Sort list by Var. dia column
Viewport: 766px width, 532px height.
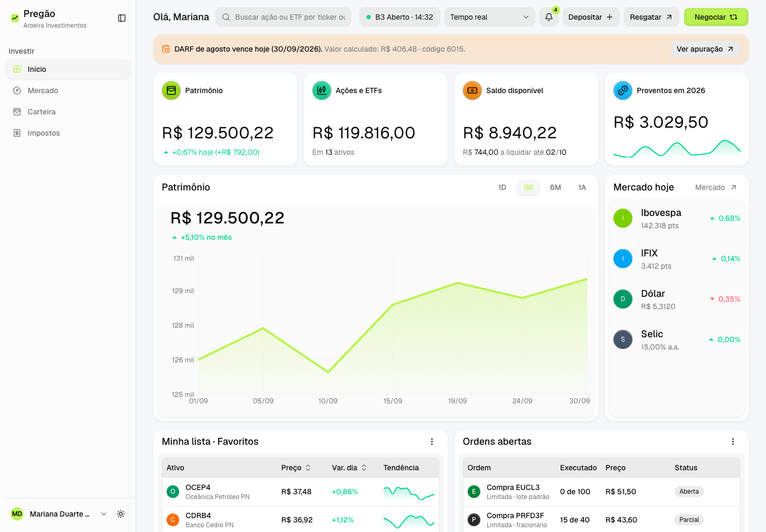[349, 468]
